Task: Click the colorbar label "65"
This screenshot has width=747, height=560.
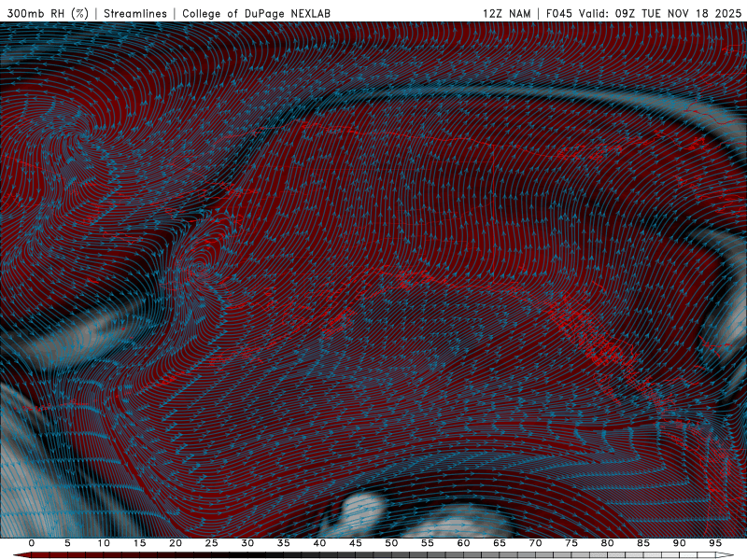Action: click(500, 543)
